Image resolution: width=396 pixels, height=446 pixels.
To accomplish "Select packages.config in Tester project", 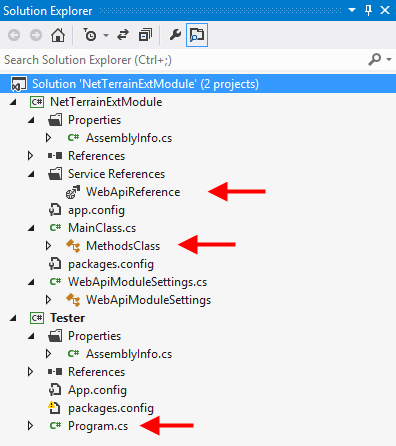I will pyautogui.click(x=111, y=408).
